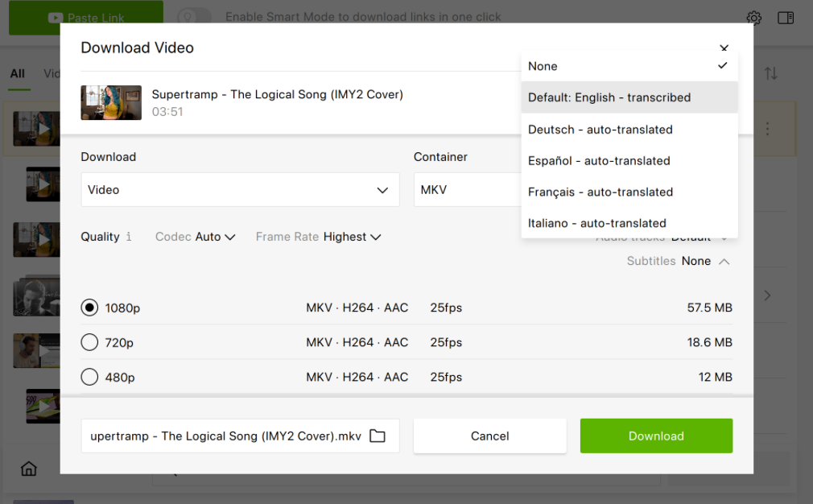Click the quality info icon

coord(129,237)
